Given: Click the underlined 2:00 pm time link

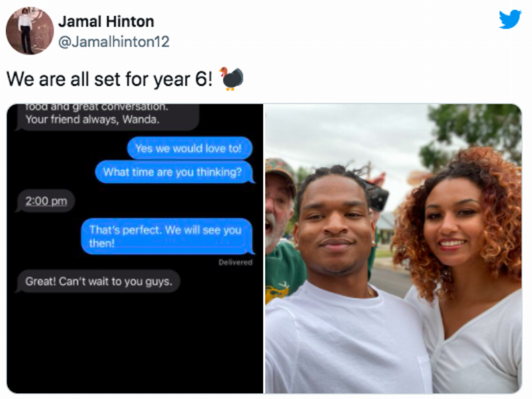Looking at the screenshot, I should tap(46, 201).
